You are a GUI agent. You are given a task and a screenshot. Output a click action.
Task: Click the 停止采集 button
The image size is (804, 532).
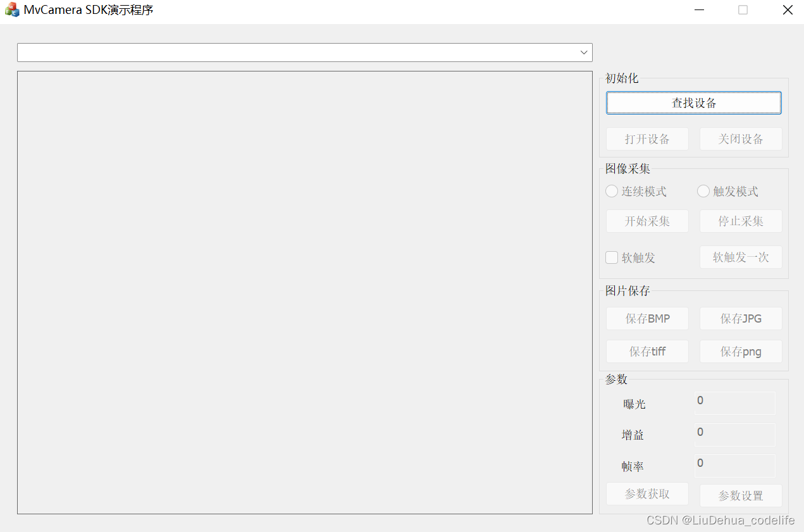tap(741, 221)
